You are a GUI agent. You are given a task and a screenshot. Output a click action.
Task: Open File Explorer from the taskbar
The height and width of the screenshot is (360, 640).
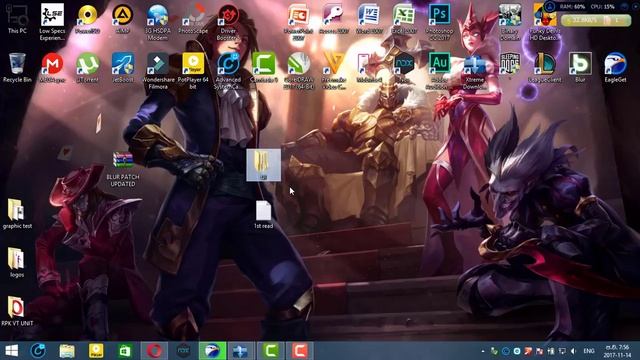(x=67, y=351)
